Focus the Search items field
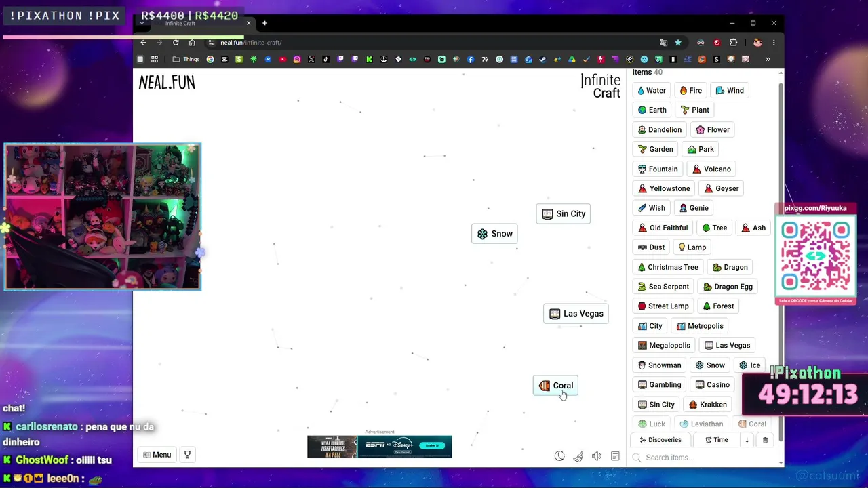The height and width of the screenshot is (488, 868). pyautogui.click(x=705, y=457)
